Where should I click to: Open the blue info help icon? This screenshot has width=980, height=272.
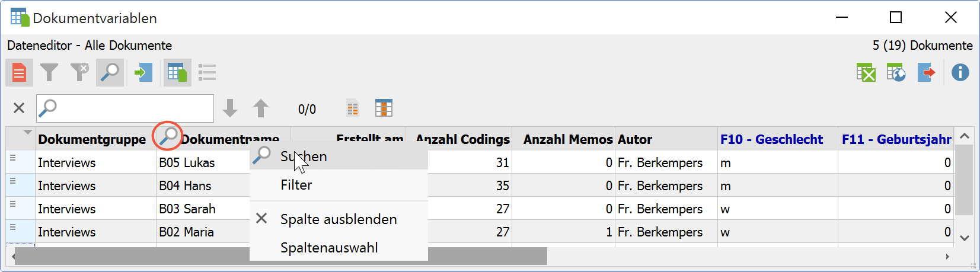pyautogui.click(x=960, y=73)
